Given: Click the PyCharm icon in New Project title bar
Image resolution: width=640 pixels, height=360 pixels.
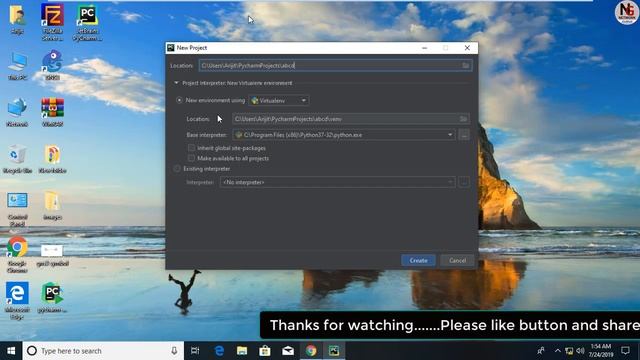Looking at the screenshot, I should pos(171,48).
